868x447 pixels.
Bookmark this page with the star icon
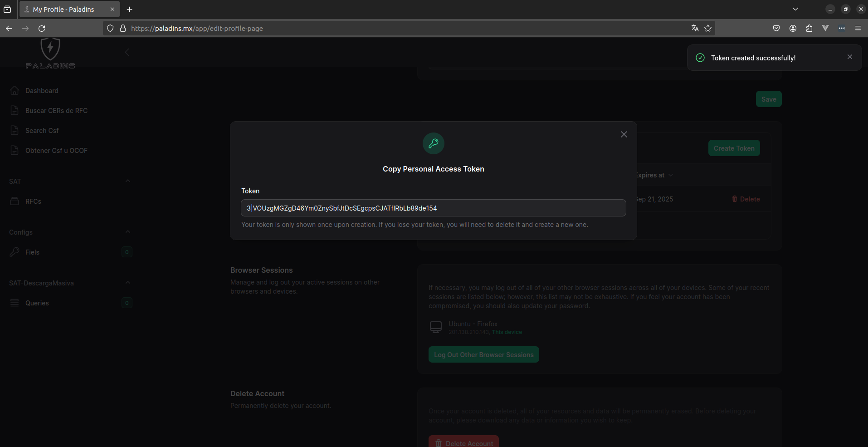click(708, 28)
